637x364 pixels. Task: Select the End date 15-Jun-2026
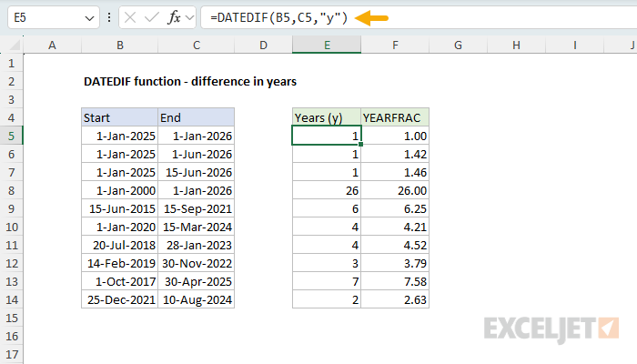click(197, 172)
